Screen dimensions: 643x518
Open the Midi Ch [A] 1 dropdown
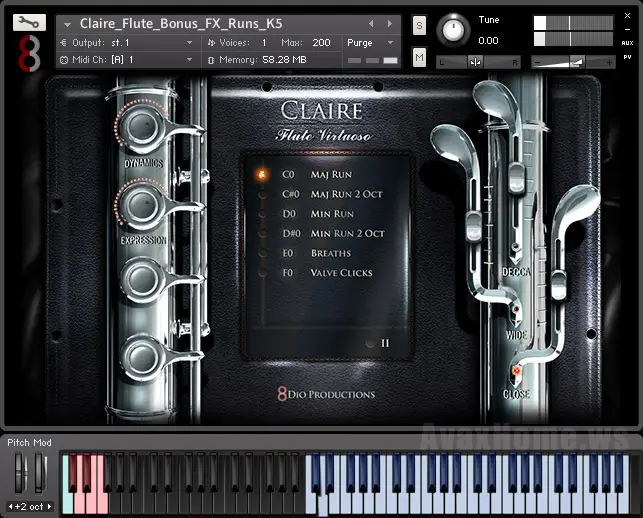(189, 60)
